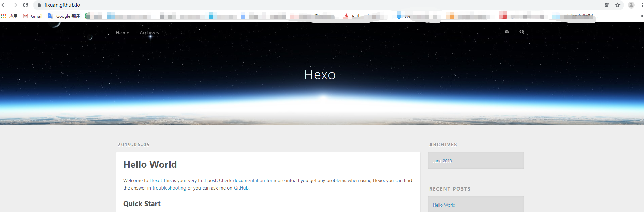
Task: Open June 2019 archive link
Action: 442,161
